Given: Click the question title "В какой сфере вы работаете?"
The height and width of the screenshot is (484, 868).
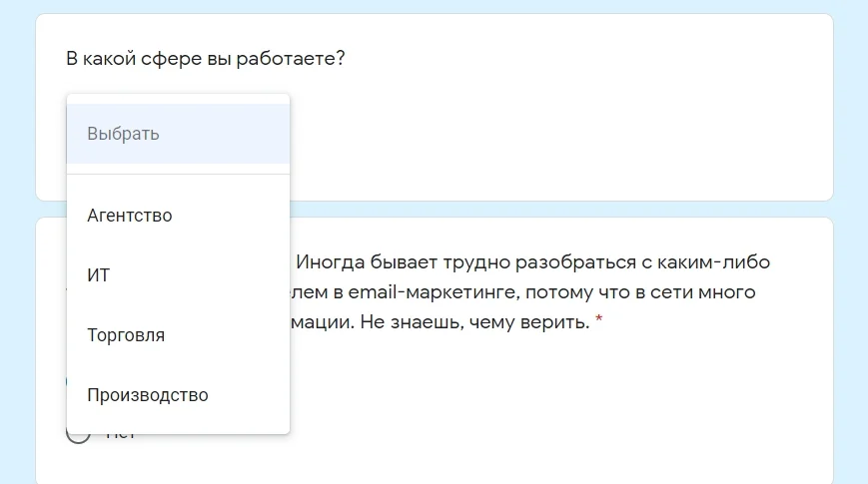Looking at the screenshot, I should pos(206,59).
